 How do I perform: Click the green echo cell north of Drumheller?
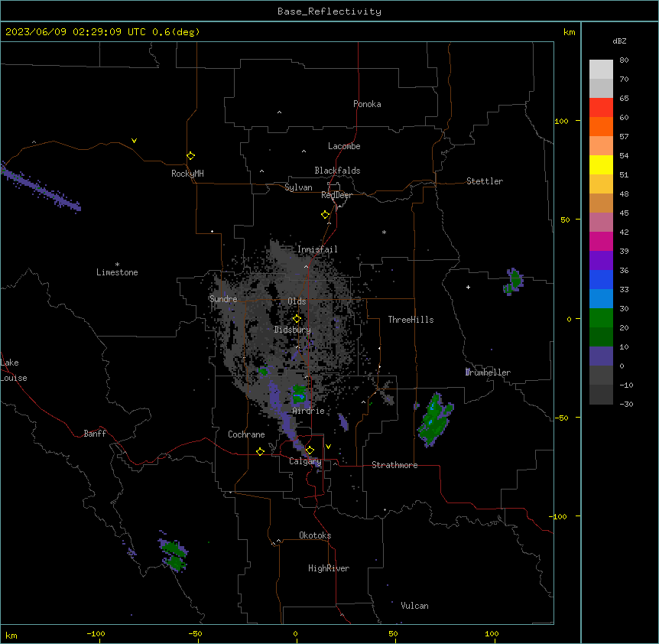click(514, 281)
